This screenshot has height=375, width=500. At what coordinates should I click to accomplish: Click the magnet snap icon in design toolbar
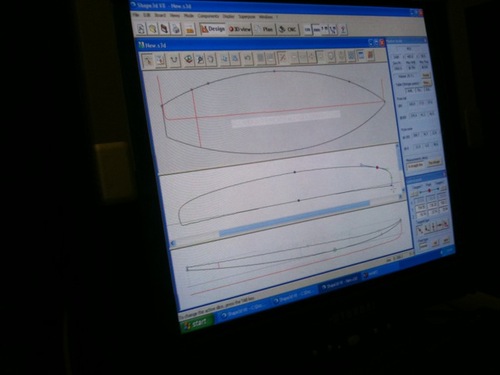pyautogui.click(x=174, y=60)
